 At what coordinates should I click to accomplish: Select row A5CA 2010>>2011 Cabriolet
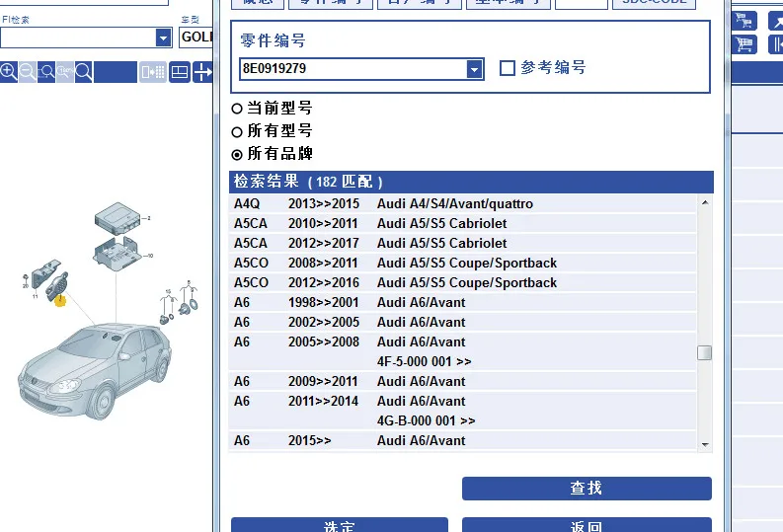[x=462, y=224]
